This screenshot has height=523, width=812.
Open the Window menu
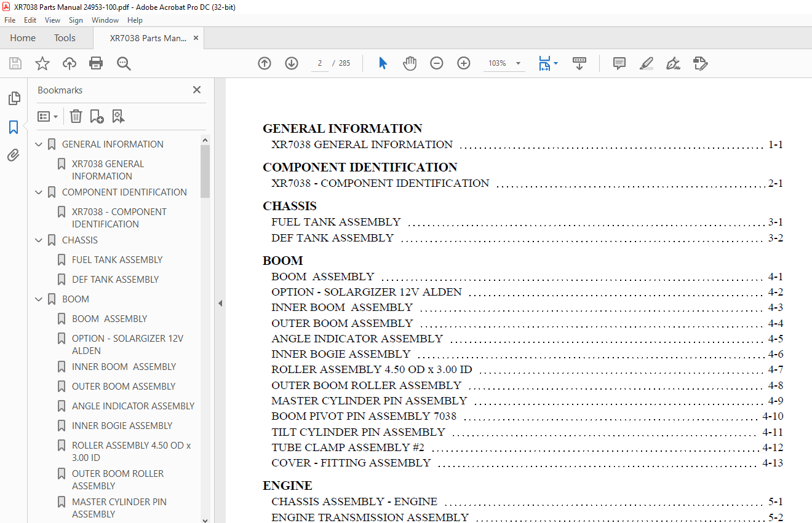click(105, 20)
